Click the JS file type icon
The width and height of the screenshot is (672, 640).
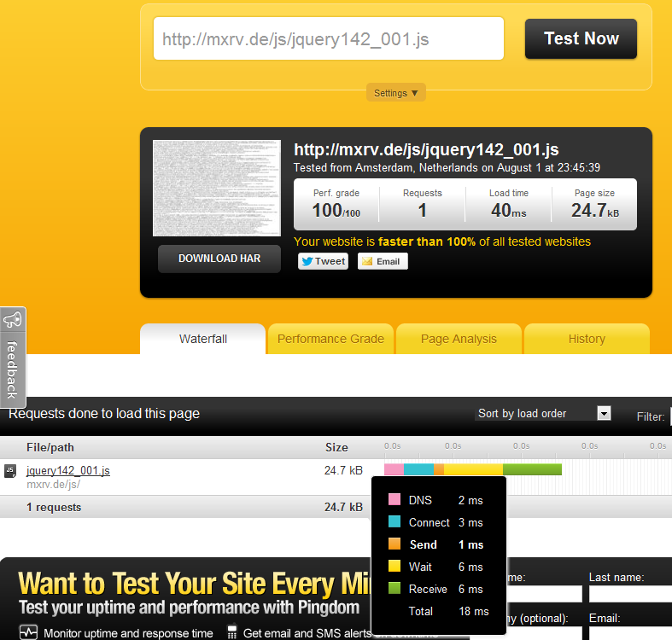(10, 471)
